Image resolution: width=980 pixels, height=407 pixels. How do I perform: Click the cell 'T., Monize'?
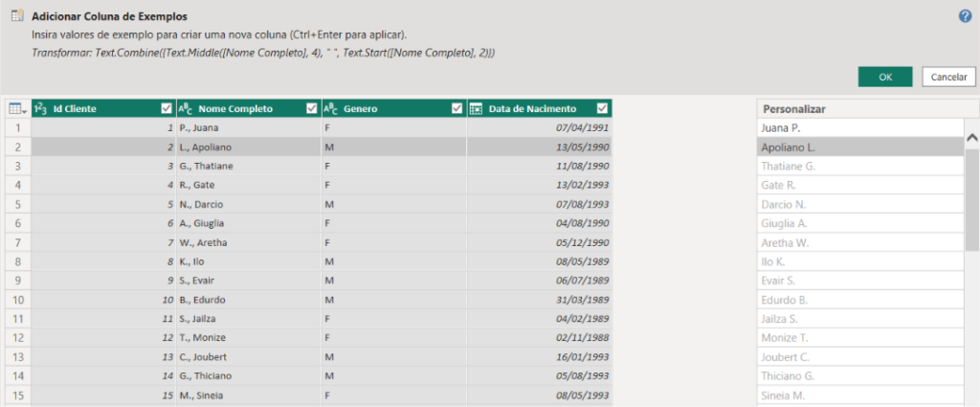click(249, 338)
